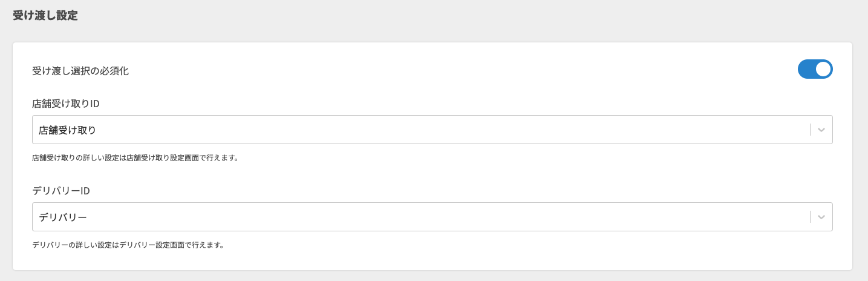Select the 店舗受け取り value text in the dropdown
Screen dimensions: 868x281
pos(67,130)
